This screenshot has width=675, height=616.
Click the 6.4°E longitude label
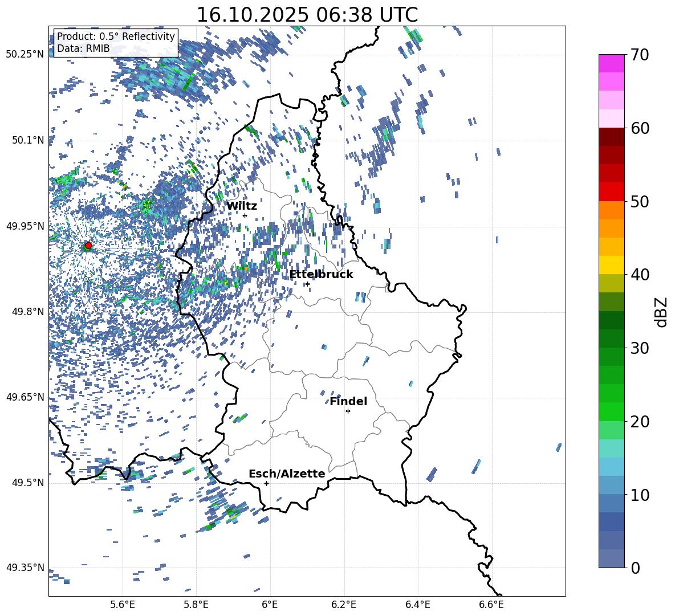pos(417,605)
